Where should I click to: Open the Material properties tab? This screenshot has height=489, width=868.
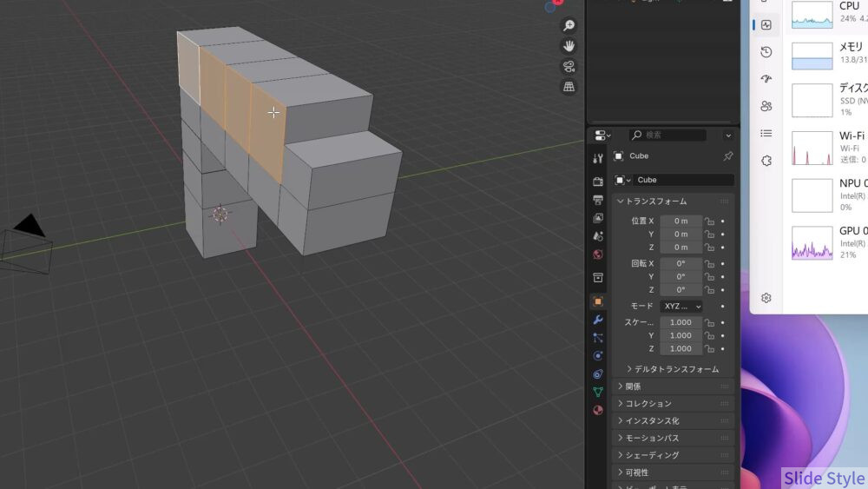coord(598,410)
